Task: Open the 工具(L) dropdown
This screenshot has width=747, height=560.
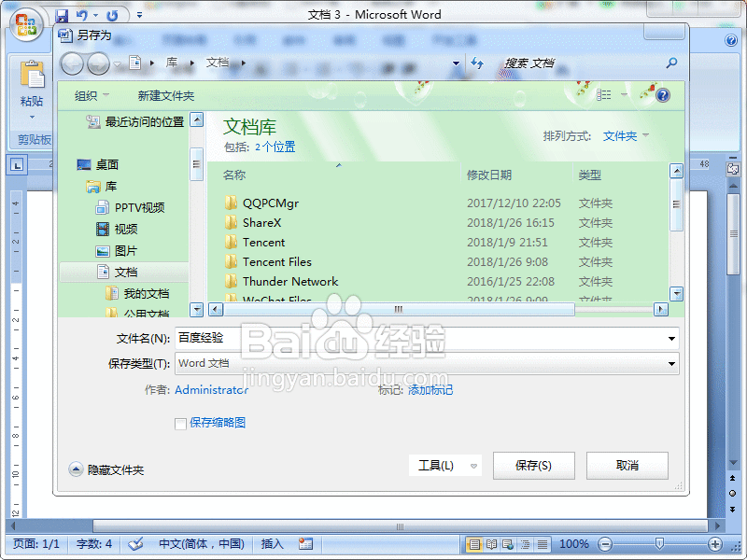Action: (x=445, y=465)
